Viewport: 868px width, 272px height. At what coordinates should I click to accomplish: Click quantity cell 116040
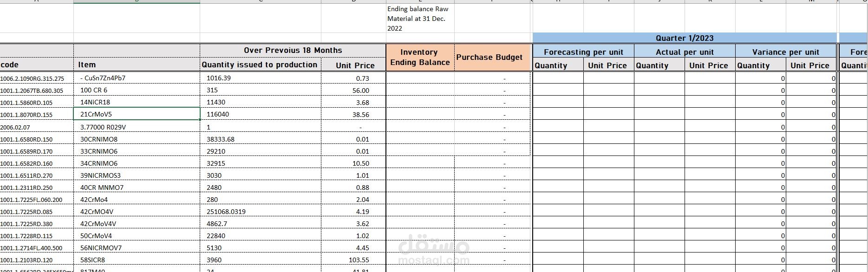(x=261, y=114)
